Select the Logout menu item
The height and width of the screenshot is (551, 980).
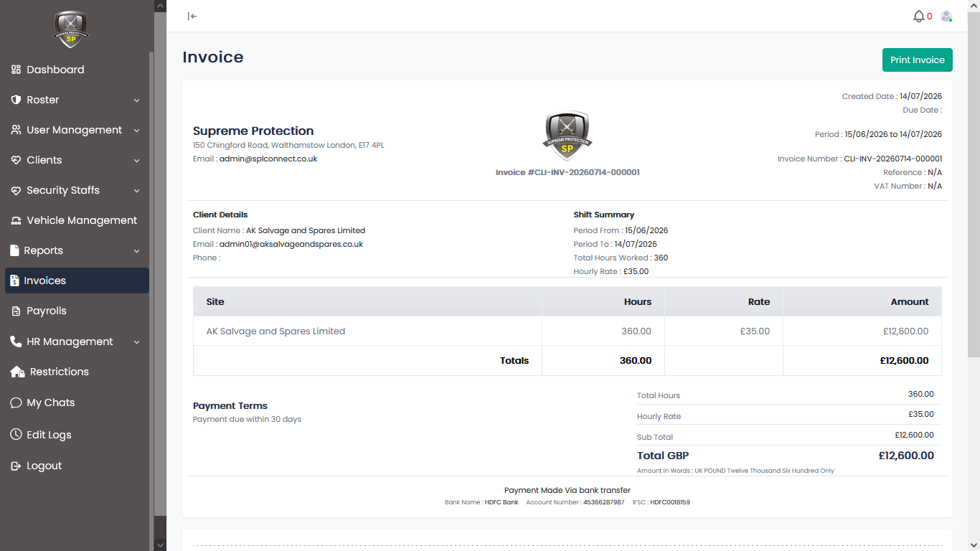77,466
